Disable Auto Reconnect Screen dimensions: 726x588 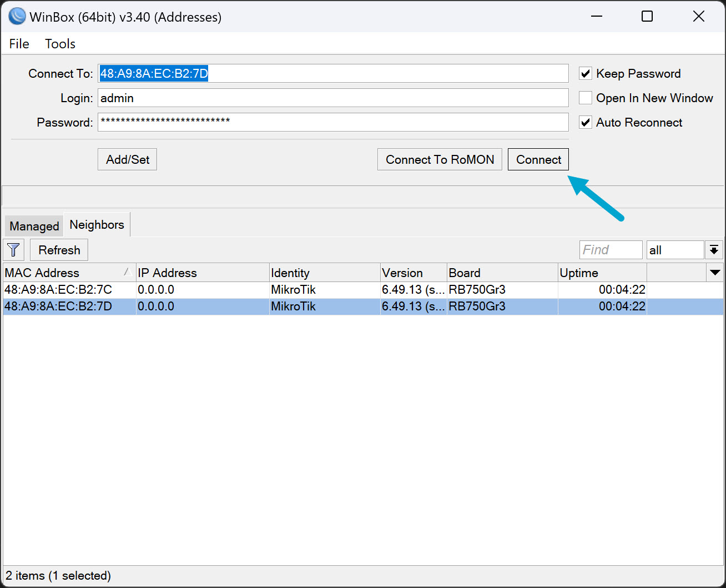[x=585, y=122]
